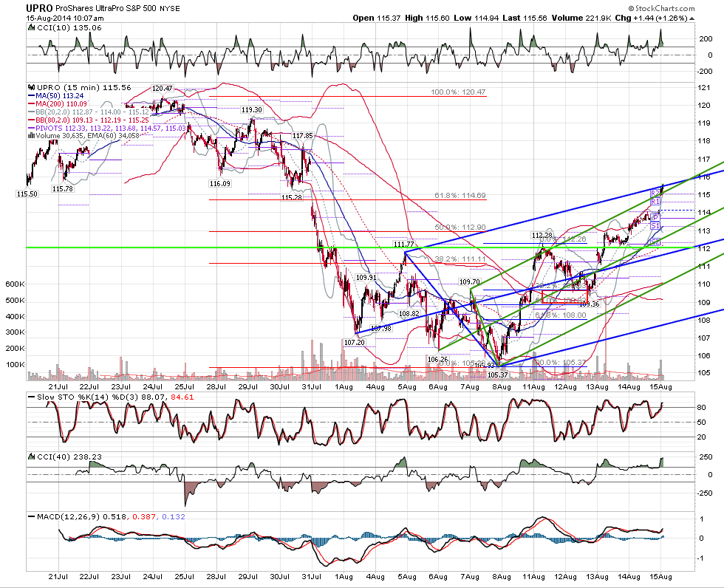Click the CCI(40) 238.23 indicator label

tap(69, 457)
